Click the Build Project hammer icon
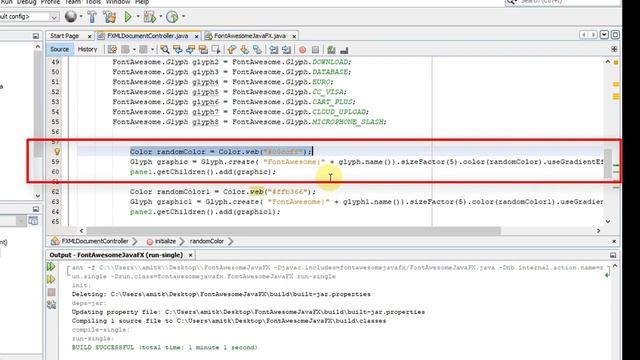640x360 pixels. pyautogui.click(x=92, y=17)
